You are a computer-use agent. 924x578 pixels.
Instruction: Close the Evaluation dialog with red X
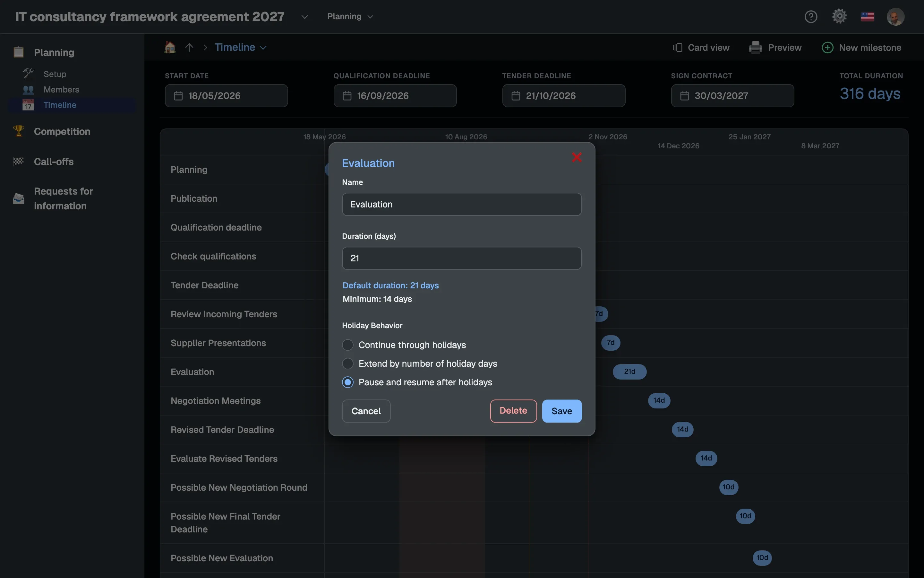pyautogui.click(x=577, y=157)
